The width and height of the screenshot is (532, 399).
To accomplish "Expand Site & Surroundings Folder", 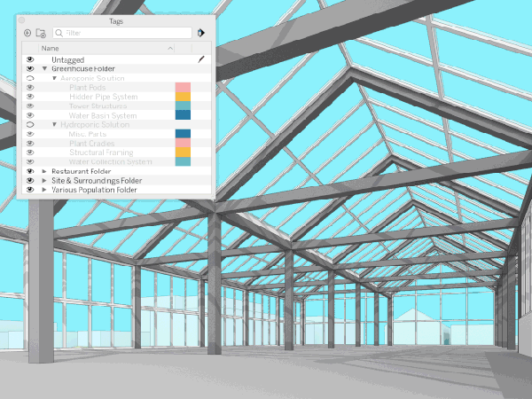I will click(44, 181).
